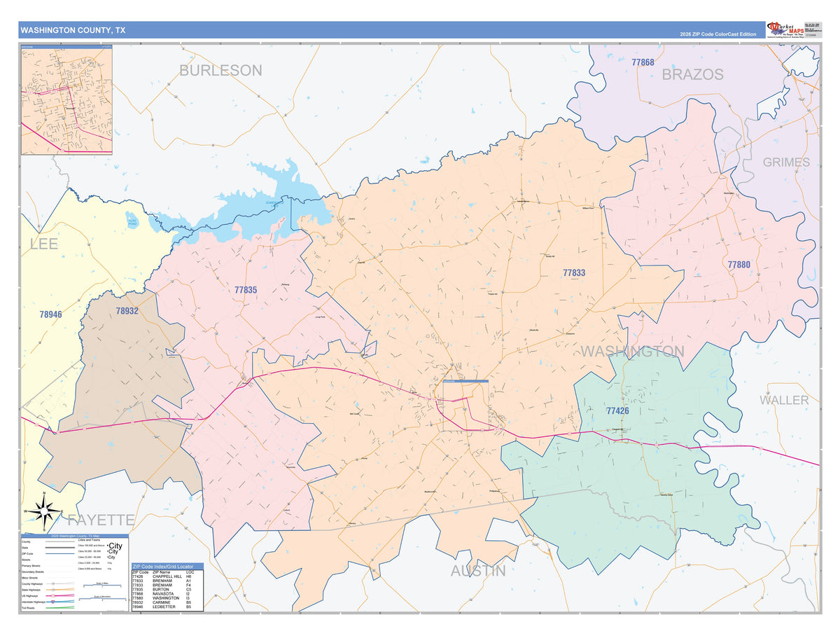Image resolution: width=840 pixels, height=636 pixels.
Task: Click the 78946 ZIP label on map
Action: click(51, 314)
